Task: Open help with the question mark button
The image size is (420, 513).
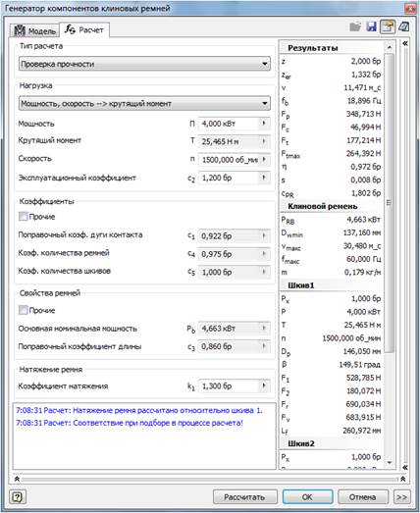Action: point(18,497)
